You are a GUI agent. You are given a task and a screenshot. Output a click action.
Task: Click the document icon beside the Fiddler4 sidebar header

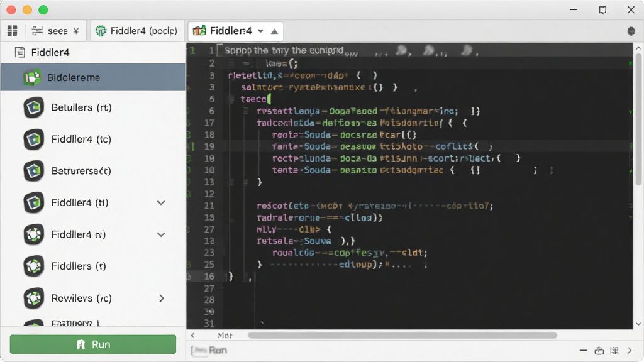tap(19, 52)
